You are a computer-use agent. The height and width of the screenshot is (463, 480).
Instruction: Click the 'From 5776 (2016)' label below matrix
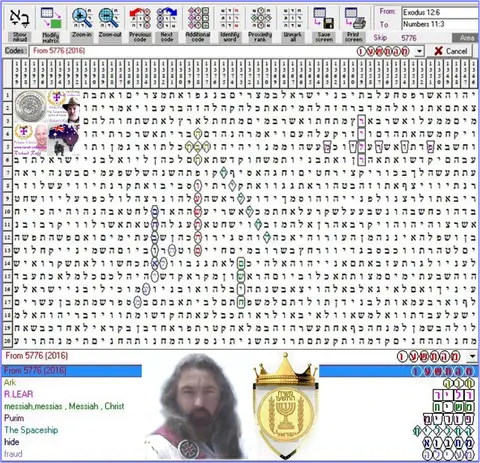coord(37,356)
